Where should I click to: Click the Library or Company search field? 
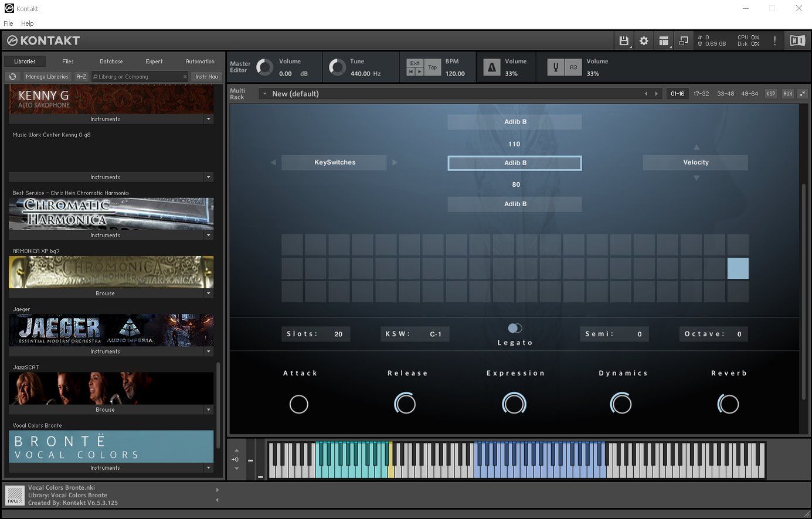[138, 77]
